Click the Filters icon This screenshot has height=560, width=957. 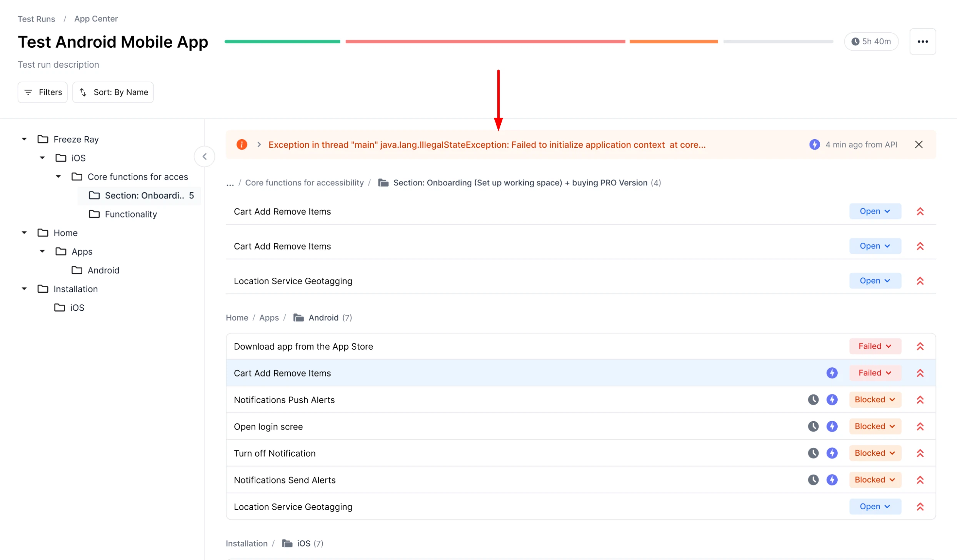tap(28, 92)
